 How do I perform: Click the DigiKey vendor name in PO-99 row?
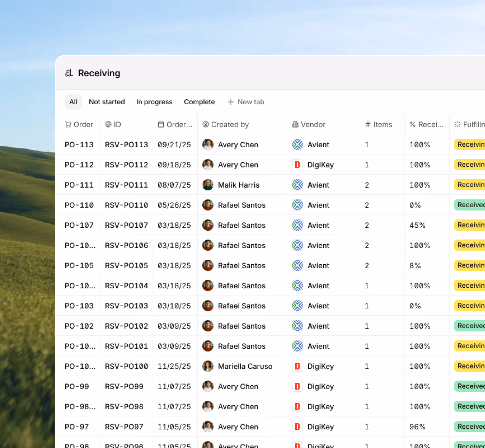click(321, 386)
